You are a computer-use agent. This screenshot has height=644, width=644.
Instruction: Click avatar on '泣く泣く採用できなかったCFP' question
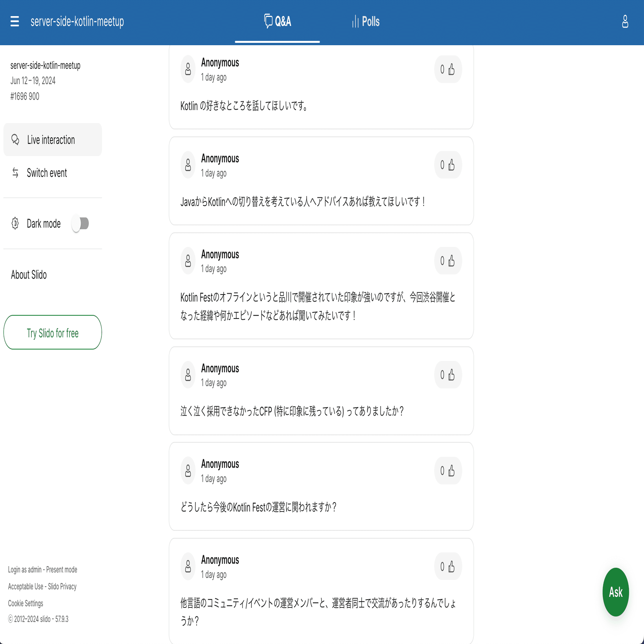pyautogui.click(x=188, y=375)
